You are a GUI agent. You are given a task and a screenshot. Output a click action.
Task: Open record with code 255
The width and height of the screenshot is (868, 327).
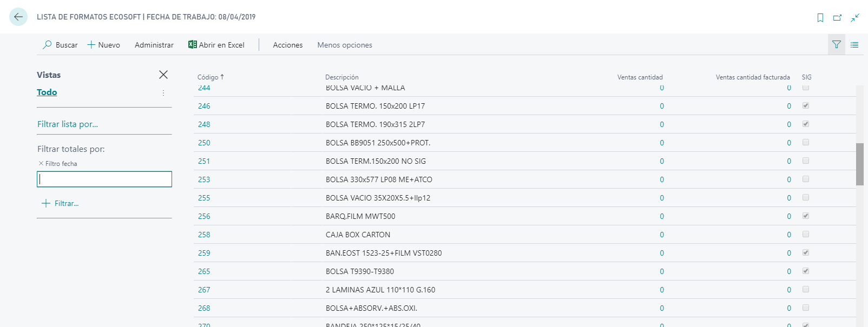coord(204,198)
